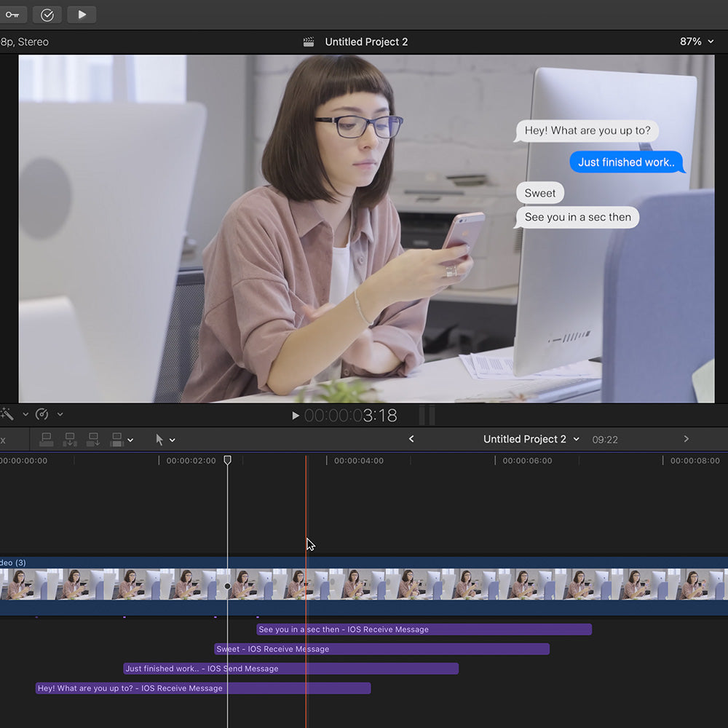Select the 'Sweet - IOS Receive Message' clip
Viewport: 728px width, 728px height.
tap(381, 649)
